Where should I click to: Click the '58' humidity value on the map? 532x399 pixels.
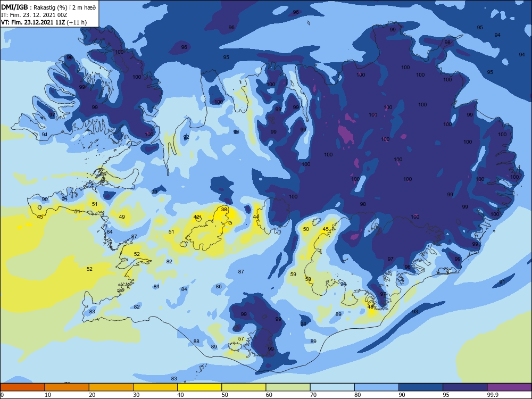coord(308,279)
